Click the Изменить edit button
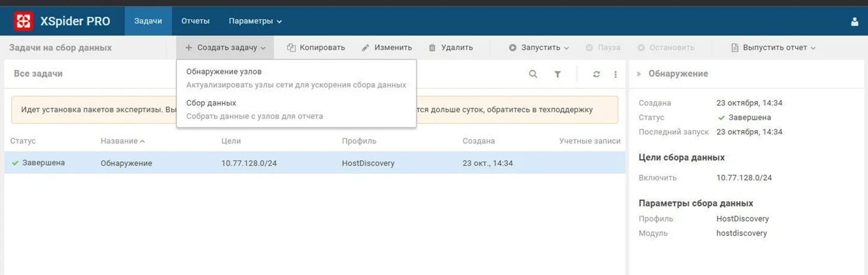Viewport: 868px width, 275px height. pos(386,48)
